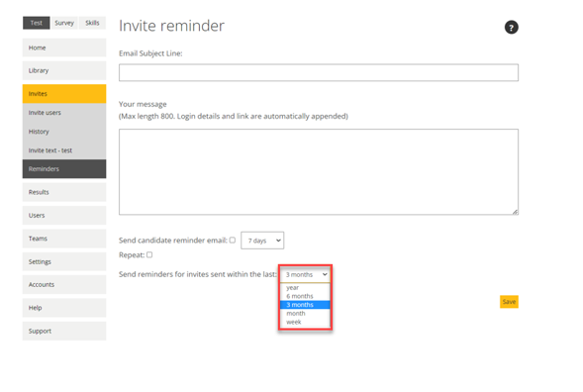Open Library in the sidebar
583x392 pixels.
[x=64, y=70]
